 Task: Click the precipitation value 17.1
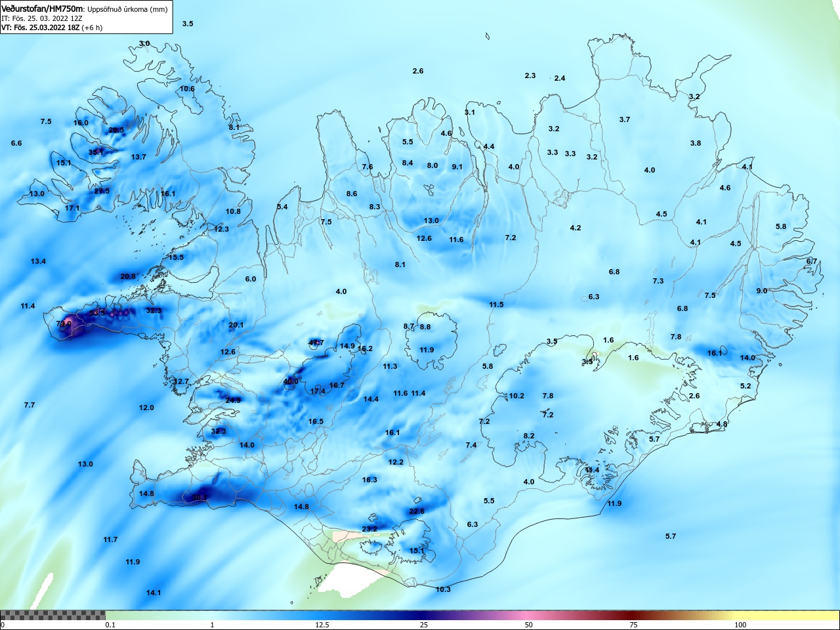click(72, 209)
